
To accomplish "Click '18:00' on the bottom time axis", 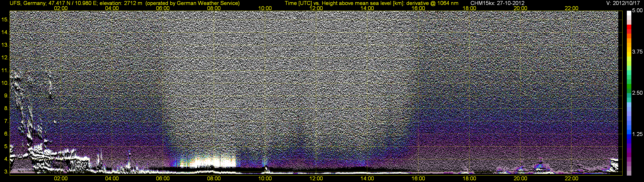I will pos(469,179).
